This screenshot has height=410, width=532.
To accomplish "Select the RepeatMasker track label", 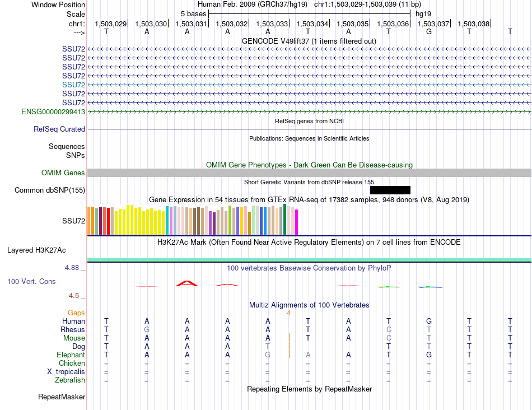I will [x=62, y=397].
